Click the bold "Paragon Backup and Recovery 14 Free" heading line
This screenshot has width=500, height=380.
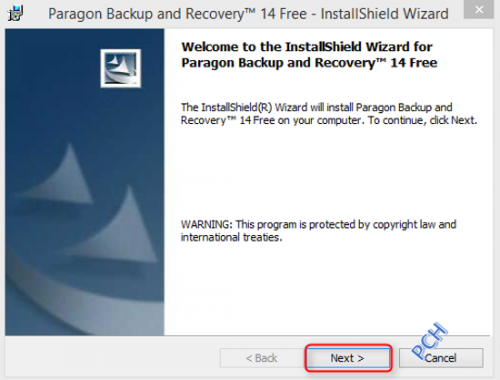(x=309, y=63)
